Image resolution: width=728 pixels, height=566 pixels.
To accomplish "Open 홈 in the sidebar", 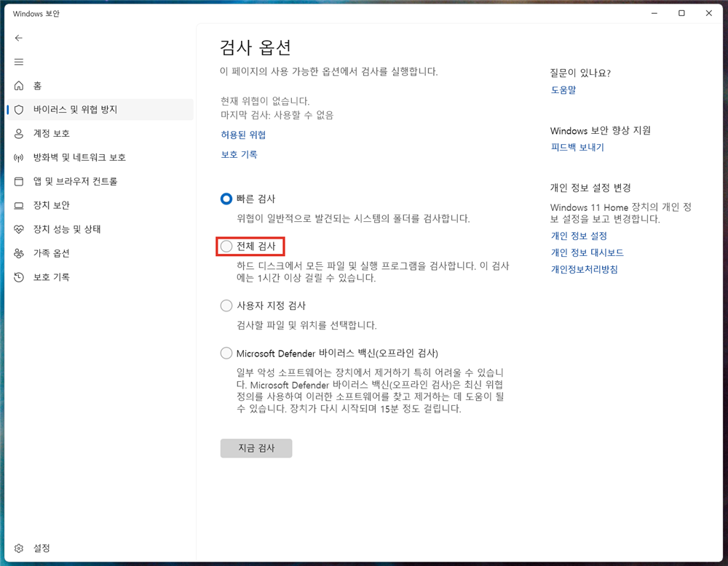I will pyautogui.click(x=100, y=85).
